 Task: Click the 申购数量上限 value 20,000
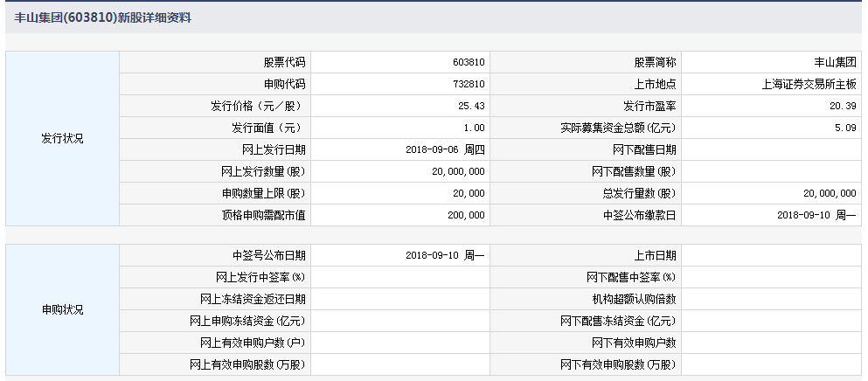[469, 193]
